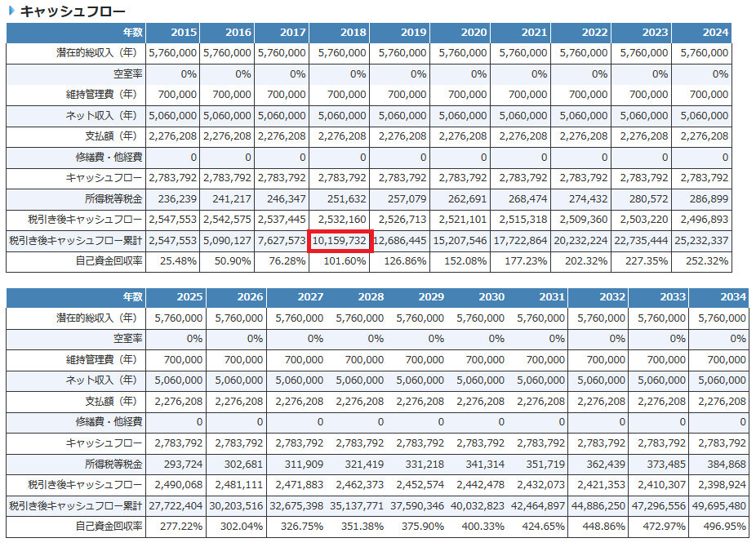This screenshot has height=547, width=756.
Task: Select the 101.60% 自己資金回収率 cell
Action: point(340,261)
